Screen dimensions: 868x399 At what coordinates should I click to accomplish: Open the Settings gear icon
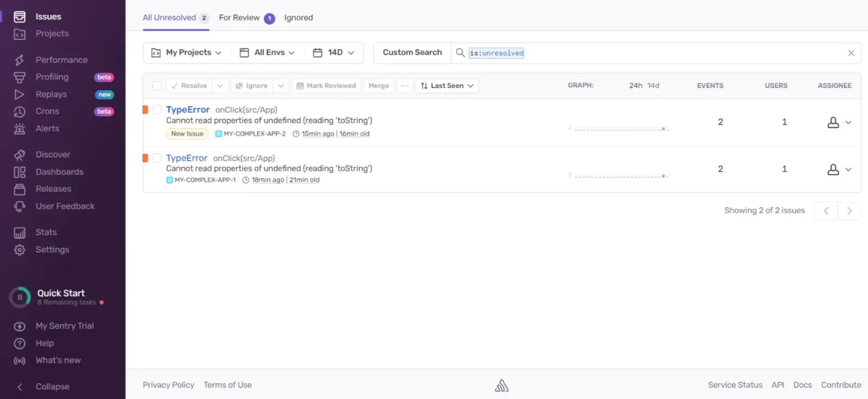pos(20,250)
